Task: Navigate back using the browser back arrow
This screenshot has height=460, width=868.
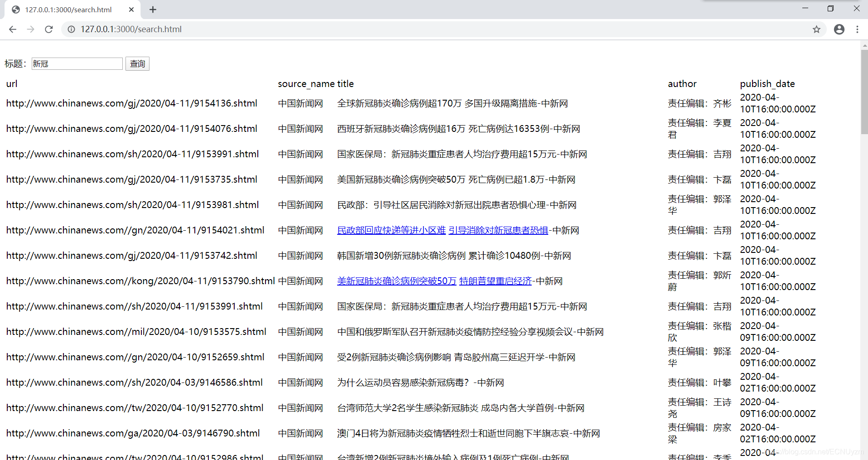Action: point(12,29)
